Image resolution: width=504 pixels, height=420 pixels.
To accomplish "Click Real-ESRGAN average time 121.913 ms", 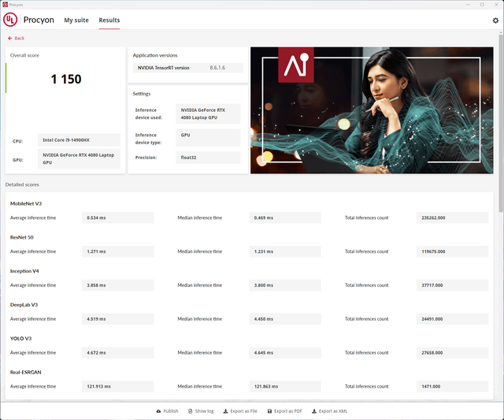I will (x=117, y=387).
